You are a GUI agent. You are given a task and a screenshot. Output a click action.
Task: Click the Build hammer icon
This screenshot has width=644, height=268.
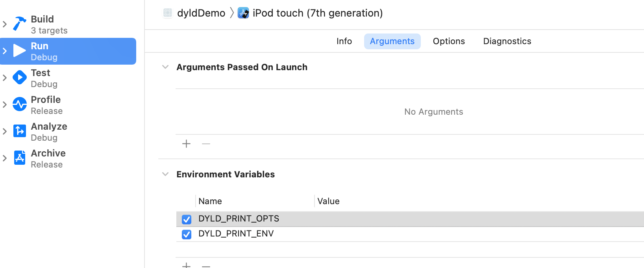coord(19,24)
